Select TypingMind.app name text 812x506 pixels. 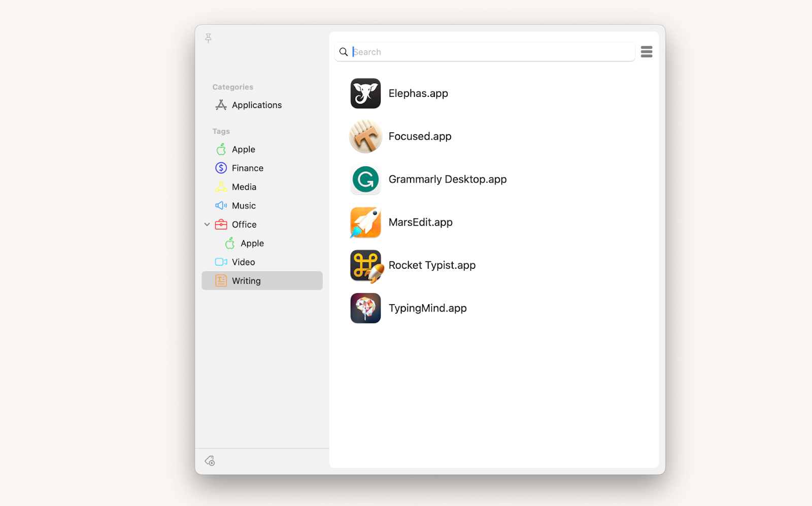427,308
